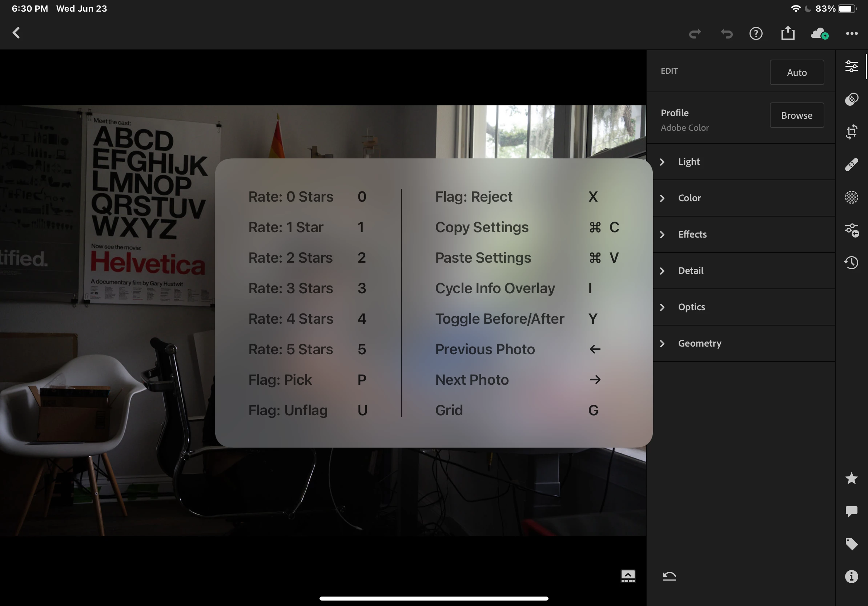Show the photo Info panel
The height and width of the screenshot is (606, 868).
(851, 577)
